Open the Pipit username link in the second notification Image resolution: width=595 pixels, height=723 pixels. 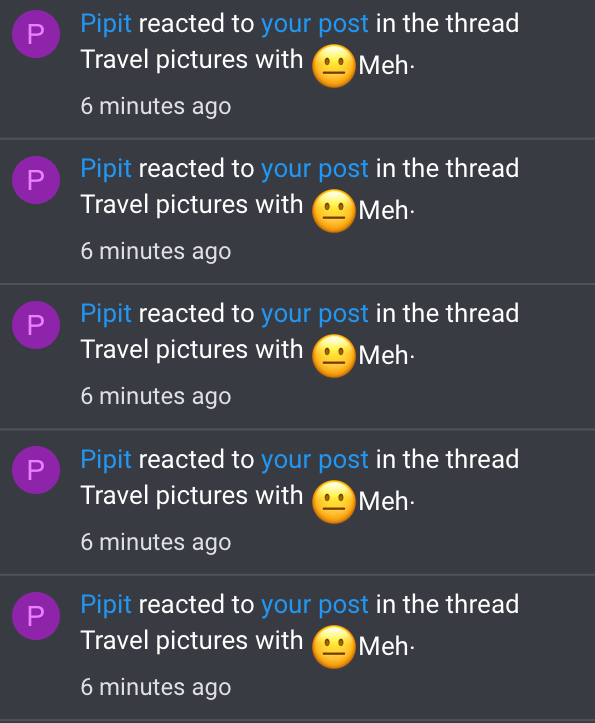coord(106,169)
